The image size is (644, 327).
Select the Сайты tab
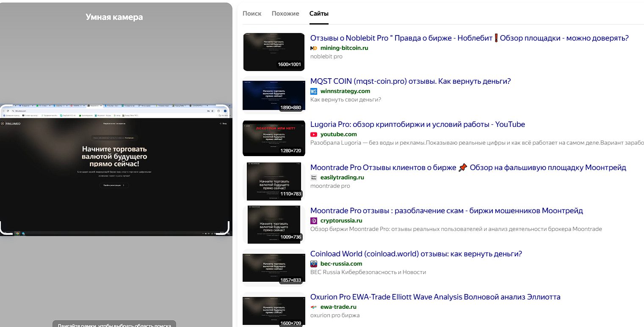(x=319, y=14)
